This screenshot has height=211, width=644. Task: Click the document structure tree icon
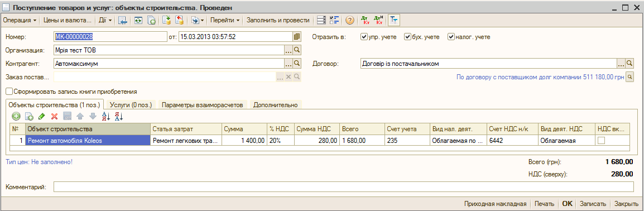pos(393,20)
